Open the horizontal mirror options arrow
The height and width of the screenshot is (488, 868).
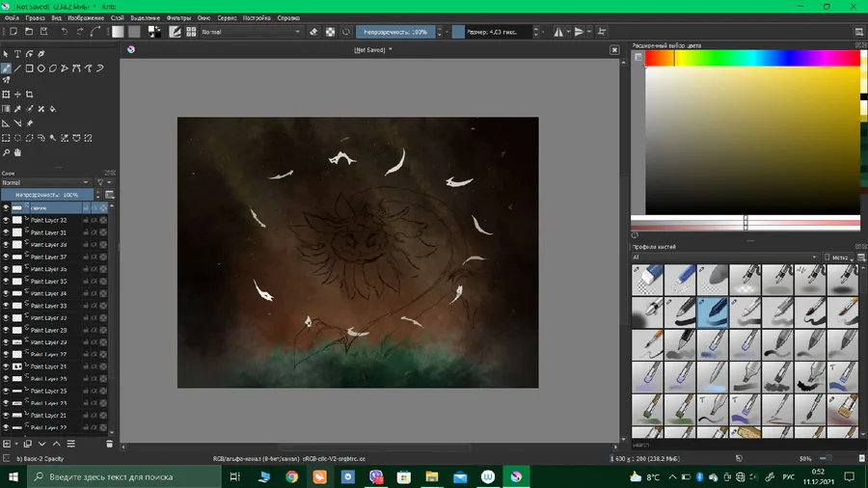tap(568, 32)
